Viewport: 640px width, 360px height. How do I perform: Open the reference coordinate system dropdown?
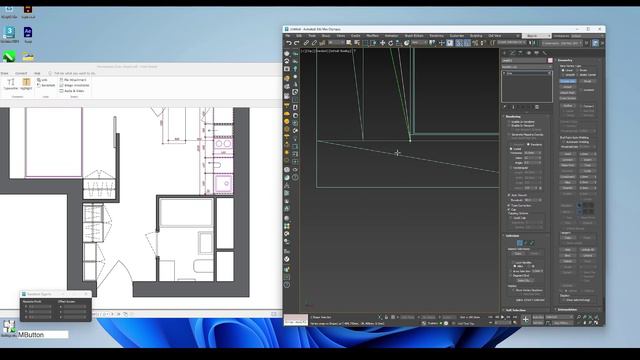click(x=418, y=42)
